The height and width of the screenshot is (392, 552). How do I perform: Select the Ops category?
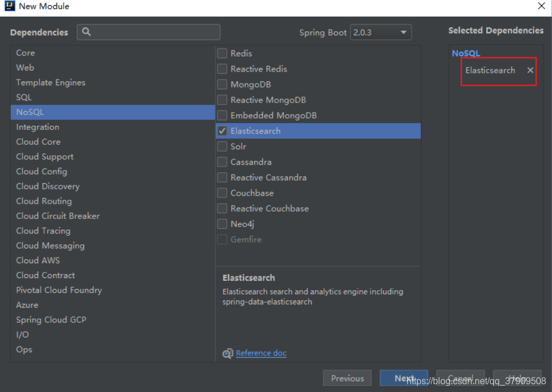pyautogui.click(x=113, y=350)
